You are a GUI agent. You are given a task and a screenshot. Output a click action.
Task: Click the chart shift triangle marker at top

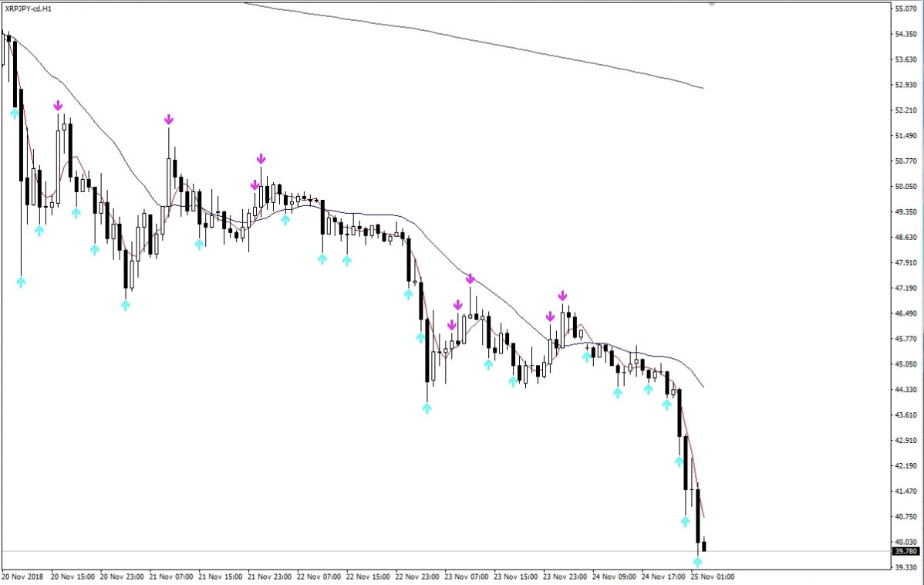tap(711, 4)
